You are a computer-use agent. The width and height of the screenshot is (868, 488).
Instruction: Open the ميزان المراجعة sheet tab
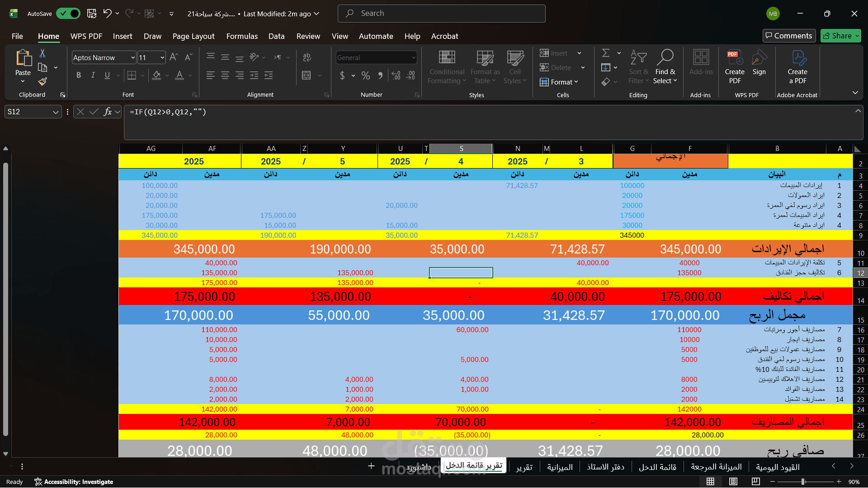[716, 467]
